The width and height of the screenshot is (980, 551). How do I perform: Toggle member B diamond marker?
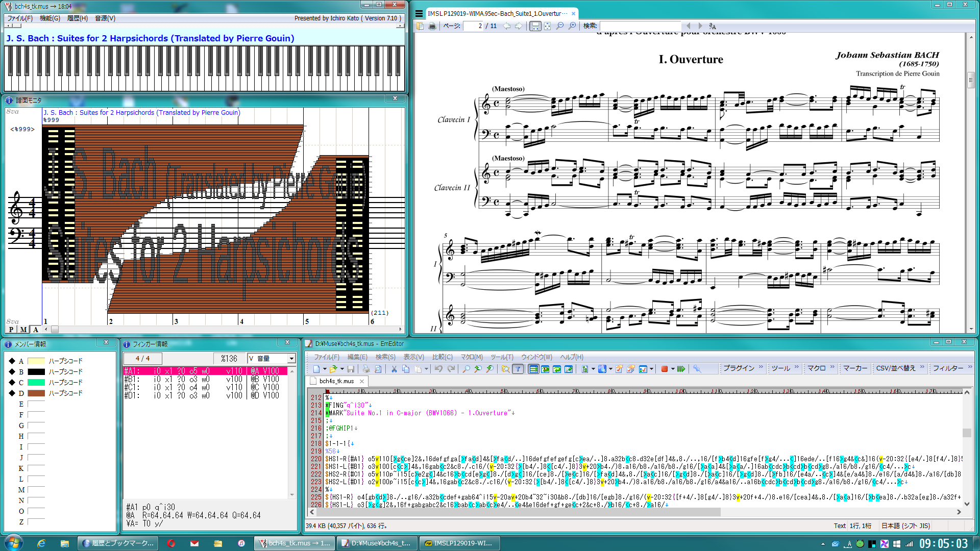(12, 372)
